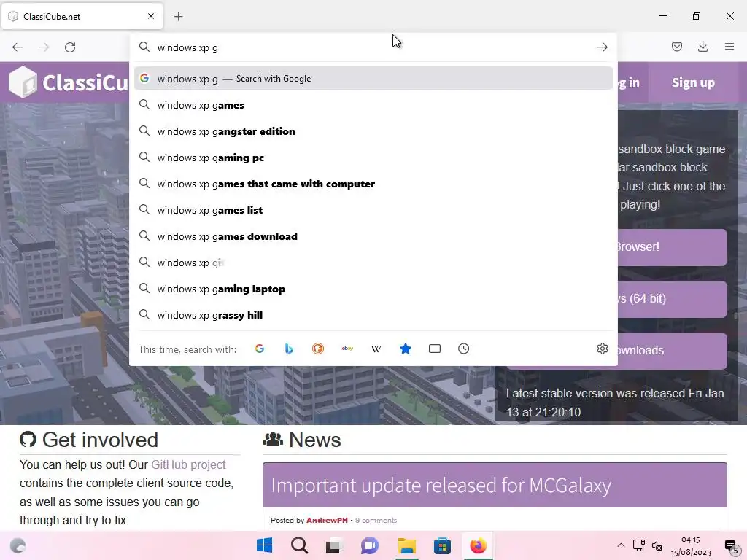Select 'windows xp games that came with computer'
The height and width of the screenshot is (560, 747).
(x=373, y=184)
